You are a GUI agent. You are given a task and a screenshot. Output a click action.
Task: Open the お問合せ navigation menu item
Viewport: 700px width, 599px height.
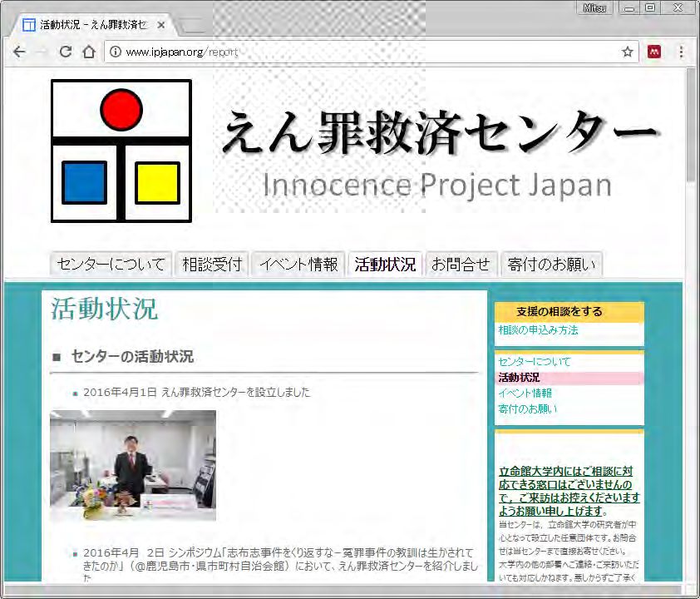461,265
